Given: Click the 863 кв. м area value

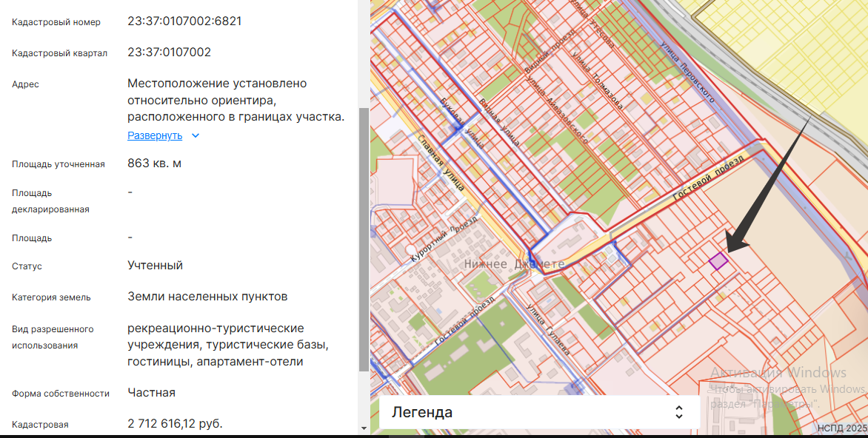Looking at the screenshot, I should (155, 163).
